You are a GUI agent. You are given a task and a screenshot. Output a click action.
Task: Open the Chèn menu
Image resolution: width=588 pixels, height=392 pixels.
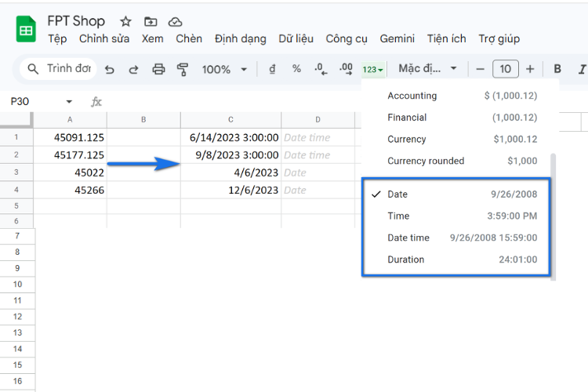(189, 38)
